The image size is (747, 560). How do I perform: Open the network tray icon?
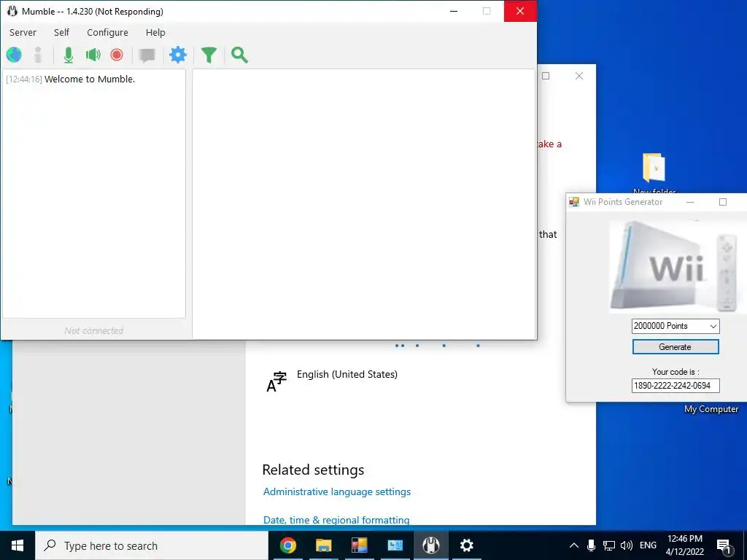coord(609,545)
